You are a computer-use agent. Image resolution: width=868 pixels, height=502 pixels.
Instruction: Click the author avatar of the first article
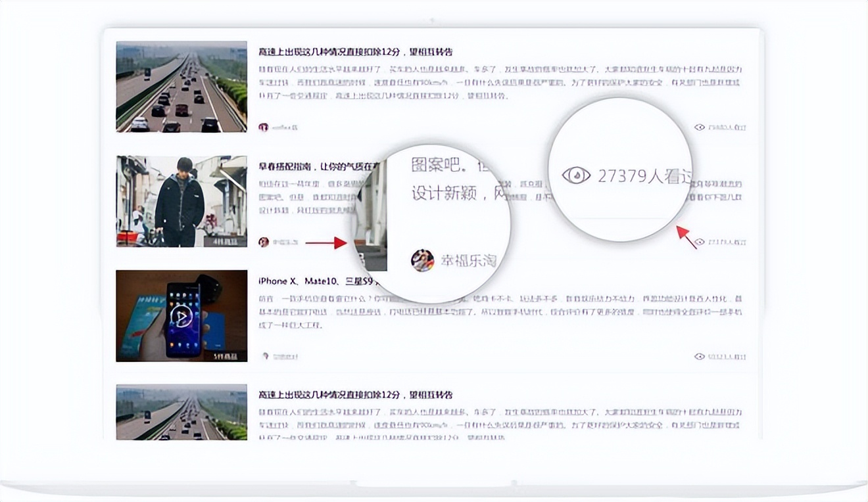263,127
